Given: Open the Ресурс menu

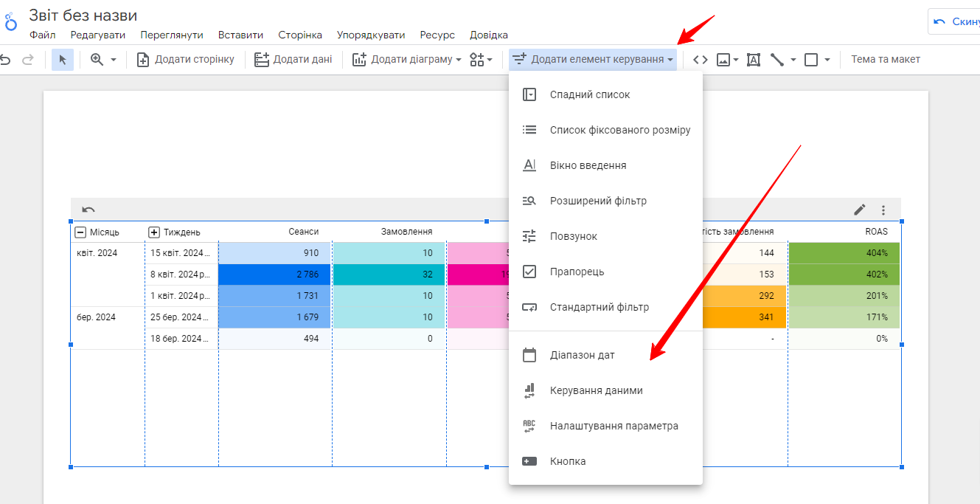Looking at the screenshot, I should point(437,35).
